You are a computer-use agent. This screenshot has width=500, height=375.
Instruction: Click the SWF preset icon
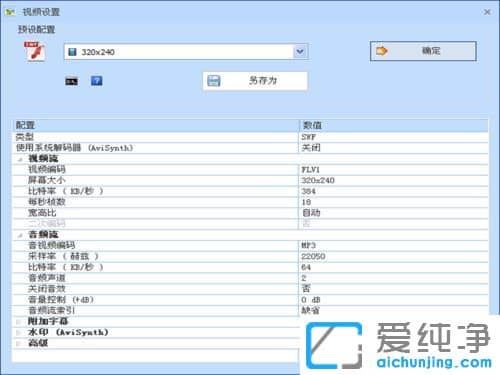(x=34, y=51)
